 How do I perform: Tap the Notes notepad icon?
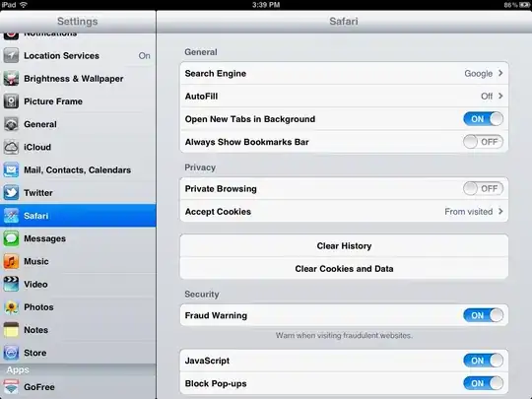[11, 330]
